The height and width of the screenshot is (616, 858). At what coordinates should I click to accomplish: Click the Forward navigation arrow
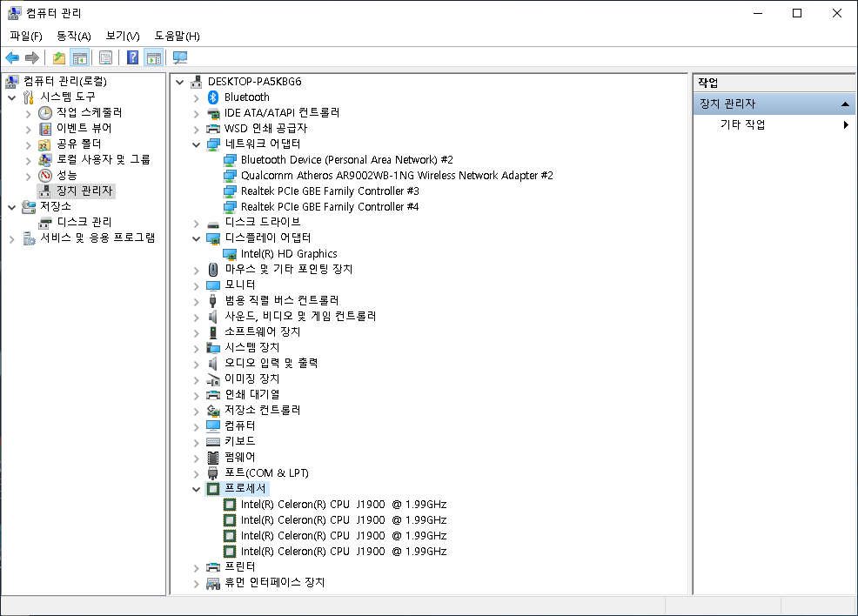33,57
